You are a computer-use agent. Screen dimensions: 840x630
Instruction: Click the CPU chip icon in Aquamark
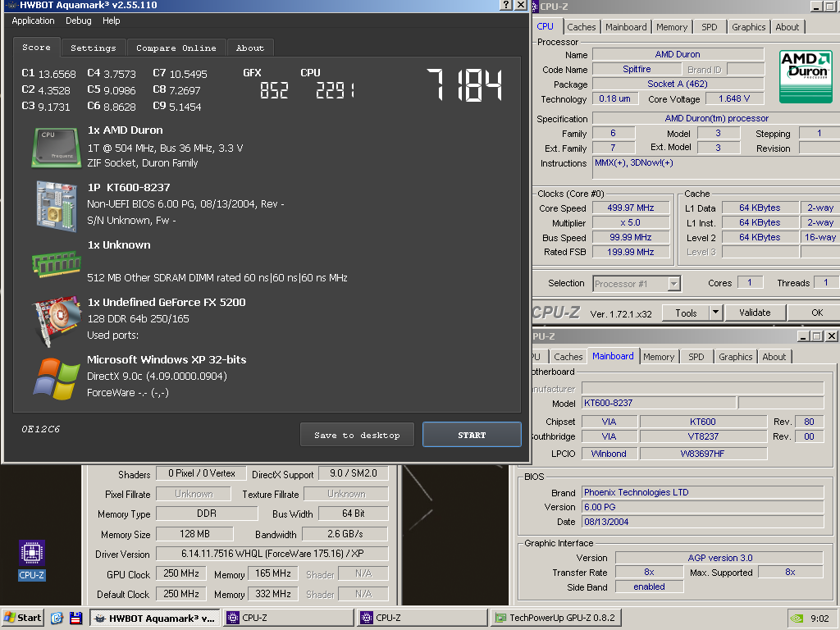57,147
